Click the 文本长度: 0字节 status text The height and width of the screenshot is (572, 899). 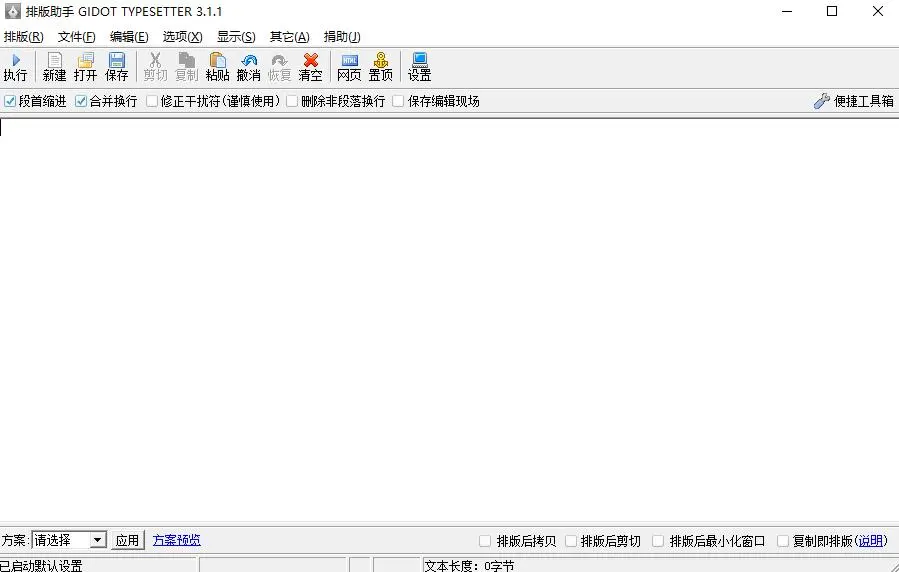470,566
